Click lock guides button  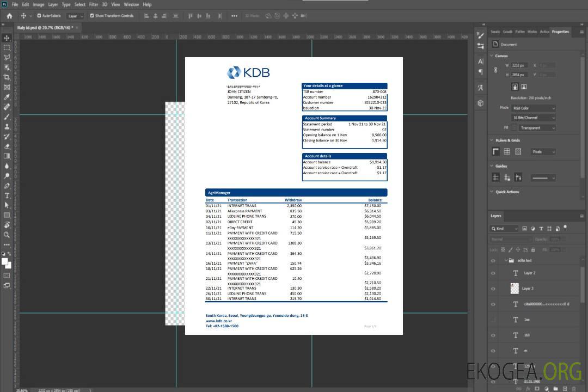pos(507,177)
